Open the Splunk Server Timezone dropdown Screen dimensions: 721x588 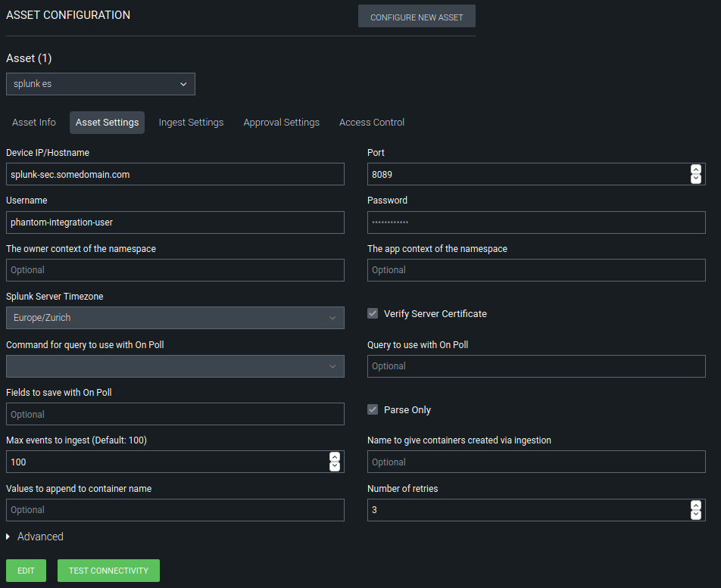click(x=175, y=318)
